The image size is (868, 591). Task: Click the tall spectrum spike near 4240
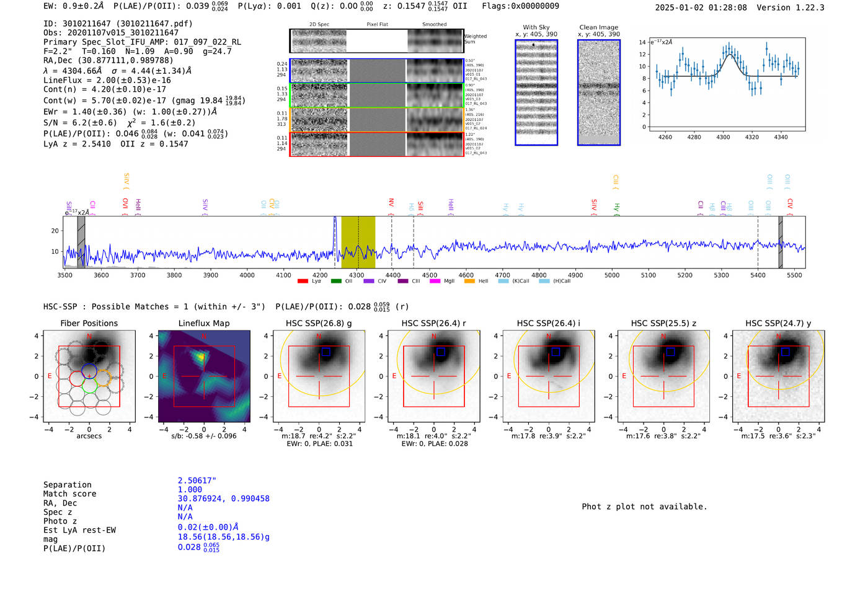[x=335, y=239]
